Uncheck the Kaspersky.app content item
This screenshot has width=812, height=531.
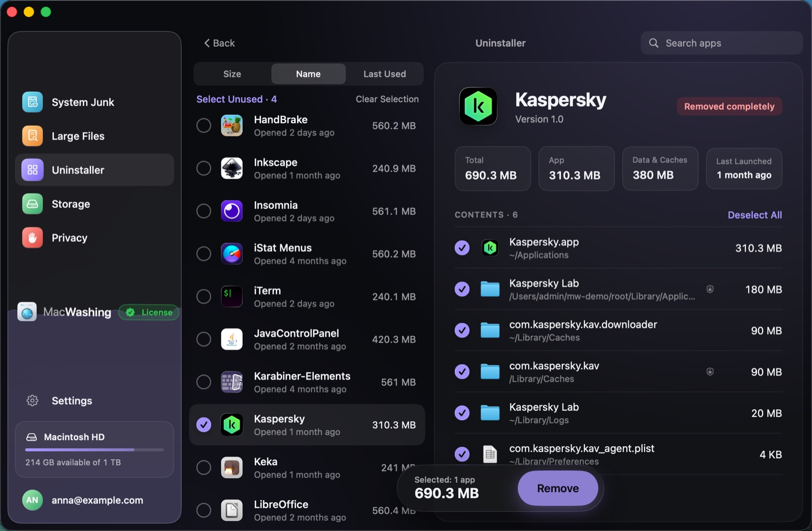462,248
